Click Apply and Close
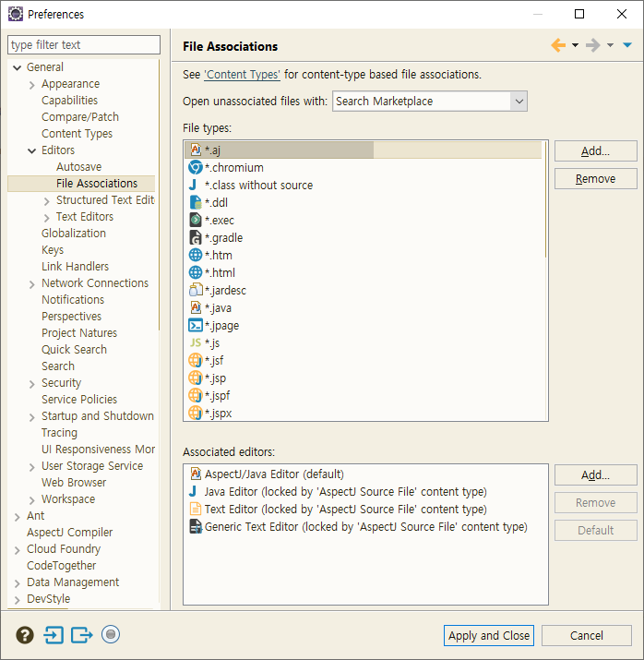This screenshot has height=660, width=644. [489, 636]
